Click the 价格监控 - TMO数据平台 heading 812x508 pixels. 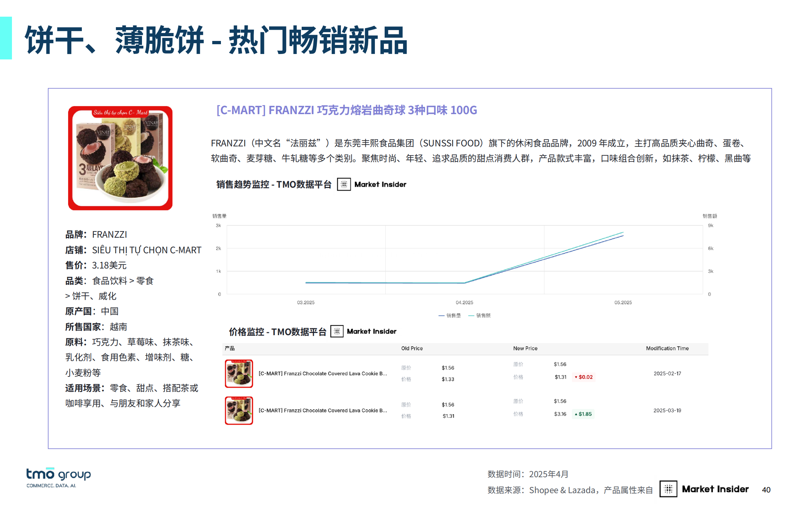click(x=277, y=332)
